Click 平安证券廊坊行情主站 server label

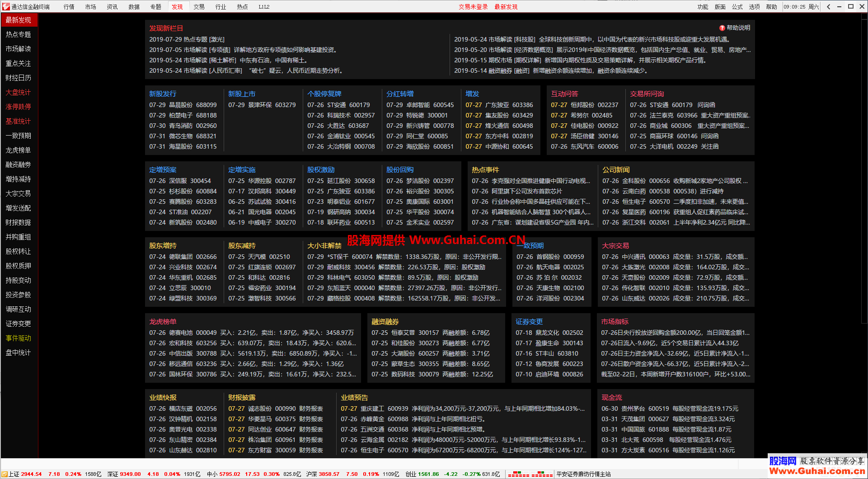tap(583, 474)
